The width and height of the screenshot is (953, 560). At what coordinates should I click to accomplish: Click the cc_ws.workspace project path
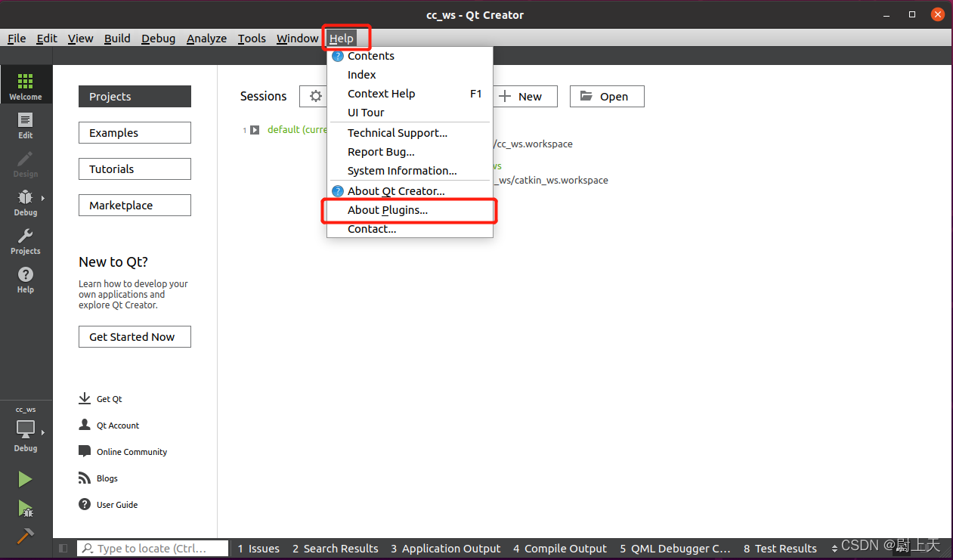[x=533, y=144]
